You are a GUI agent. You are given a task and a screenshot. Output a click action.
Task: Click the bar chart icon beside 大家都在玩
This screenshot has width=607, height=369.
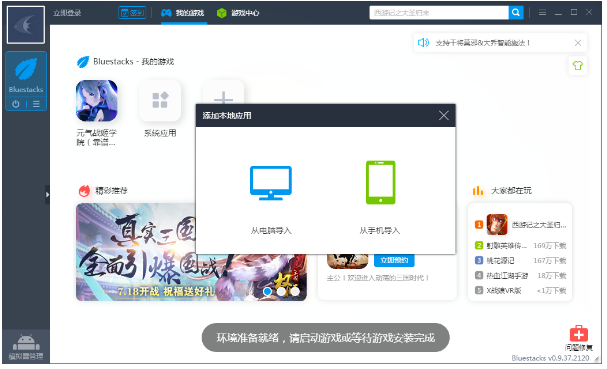(478, 191)
